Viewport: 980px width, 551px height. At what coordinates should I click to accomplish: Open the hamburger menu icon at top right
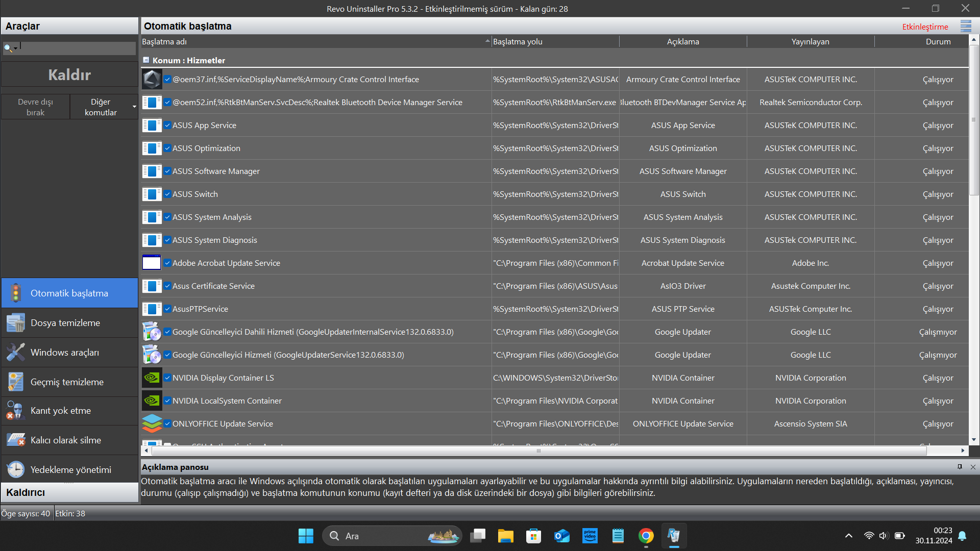pos(966,26)
